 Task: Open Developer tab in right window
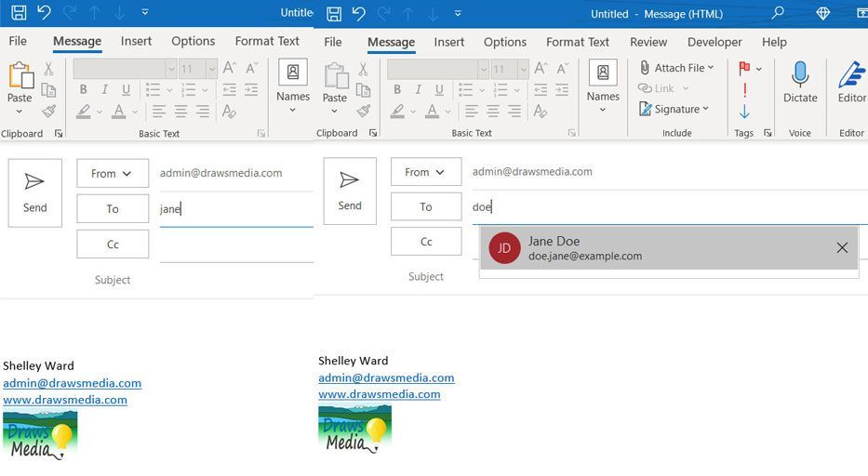tap(714, 42)
